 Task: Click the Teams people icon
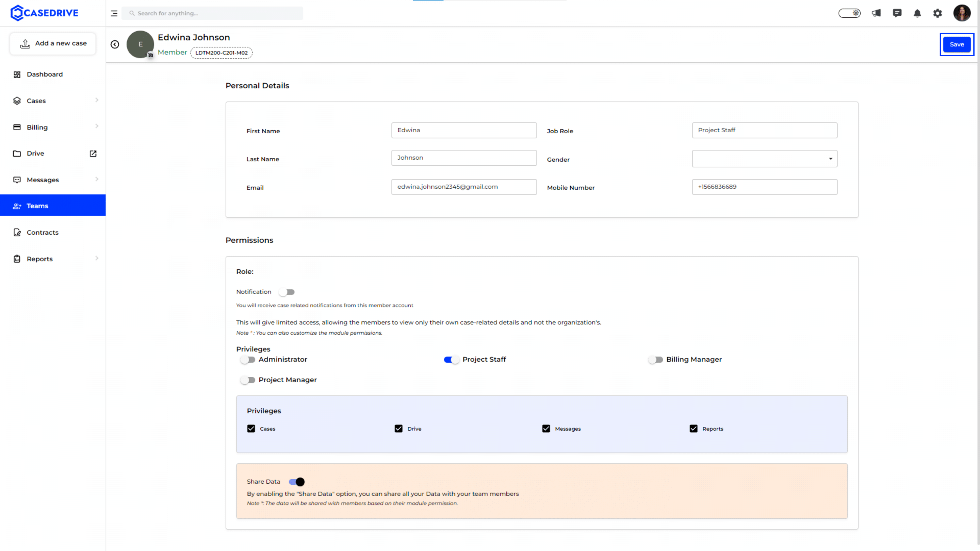coord(17,206)
